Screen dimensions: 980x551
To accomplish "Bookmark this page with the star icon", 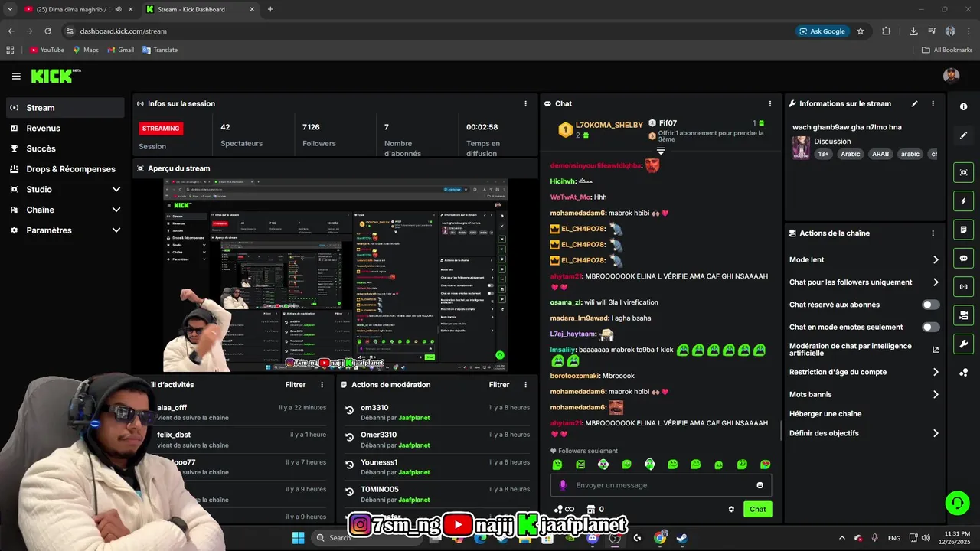I will 861,31.
